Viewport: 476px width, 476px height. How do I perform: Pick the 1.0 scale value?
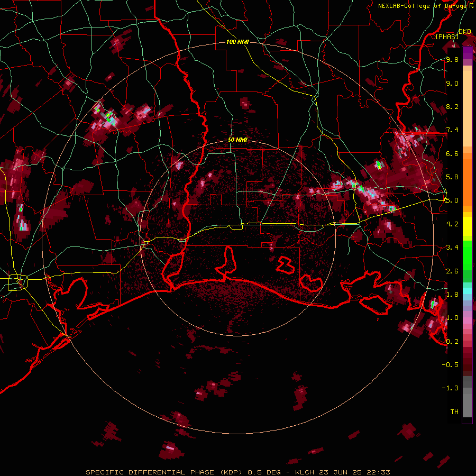[452, 318]
